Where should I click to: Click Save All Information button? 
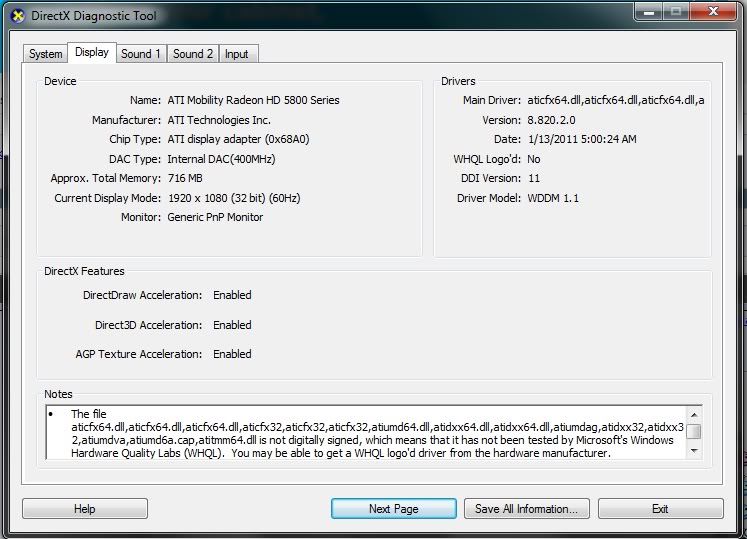click(526, 509)
